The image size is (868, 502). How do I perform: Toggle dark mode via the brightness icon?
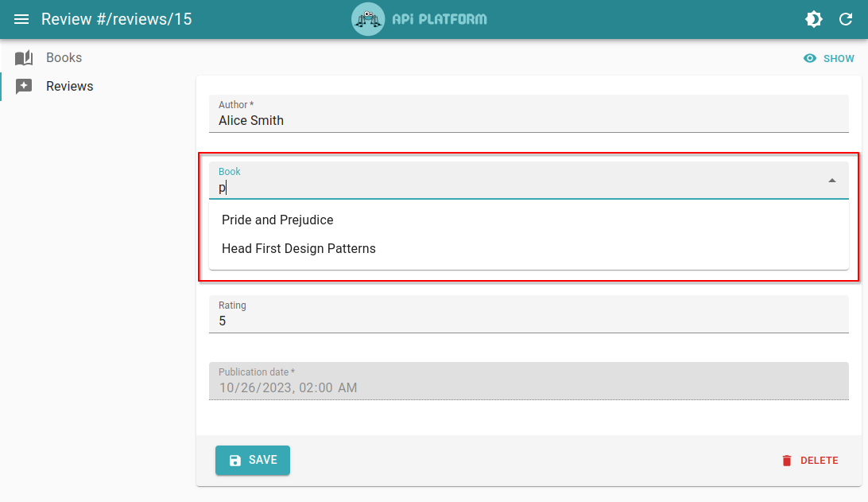[814, 18]
